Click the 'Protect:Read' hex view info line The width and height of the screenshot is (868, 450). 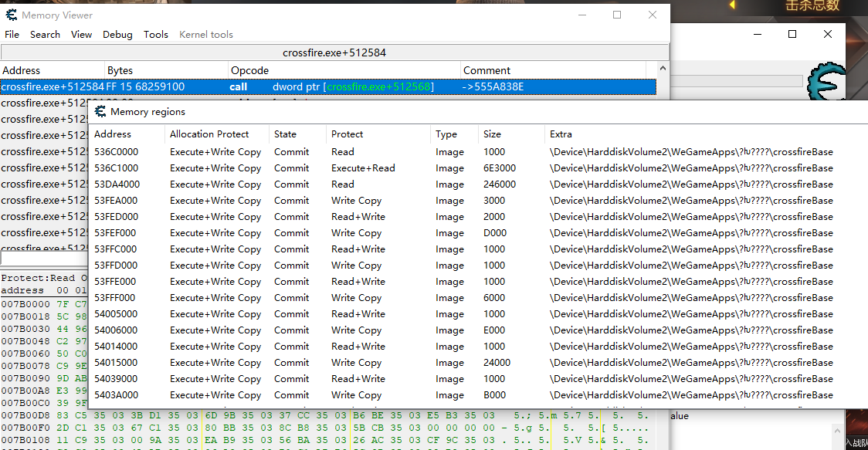pyautogui.click(x=44, y=278)
